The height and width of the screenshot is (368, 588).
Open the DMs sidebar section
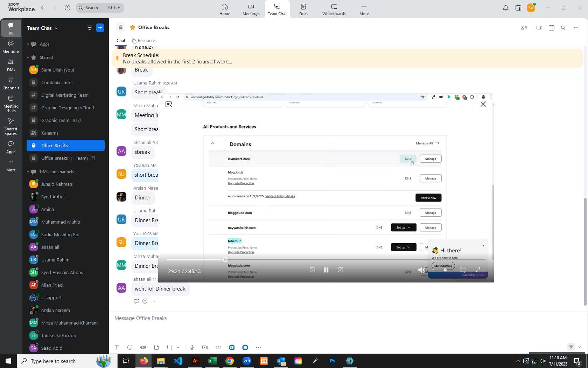[11, 65]
